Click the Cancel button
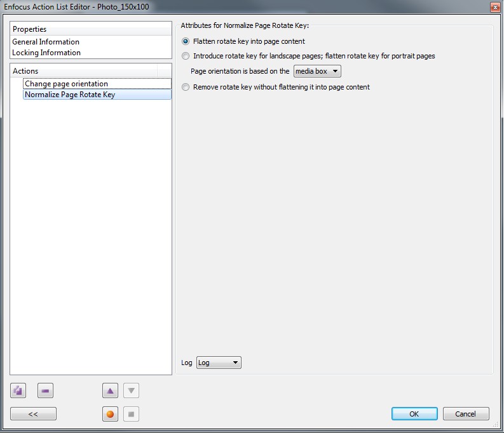This screenshot has width=504, height=433. (466, 414)
